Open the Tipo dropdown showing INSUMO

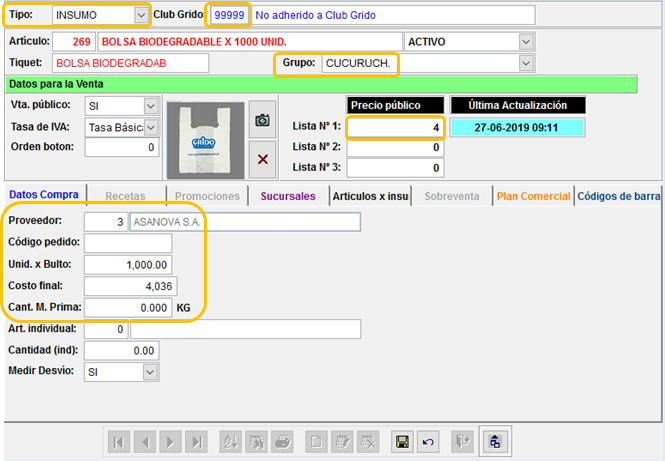(141, 15)
